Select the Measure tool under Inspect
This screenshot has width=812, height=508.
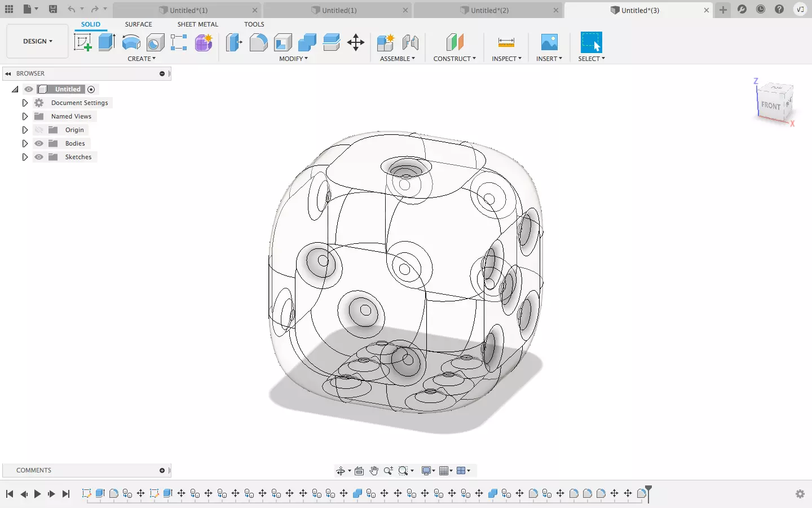(506, 42)
